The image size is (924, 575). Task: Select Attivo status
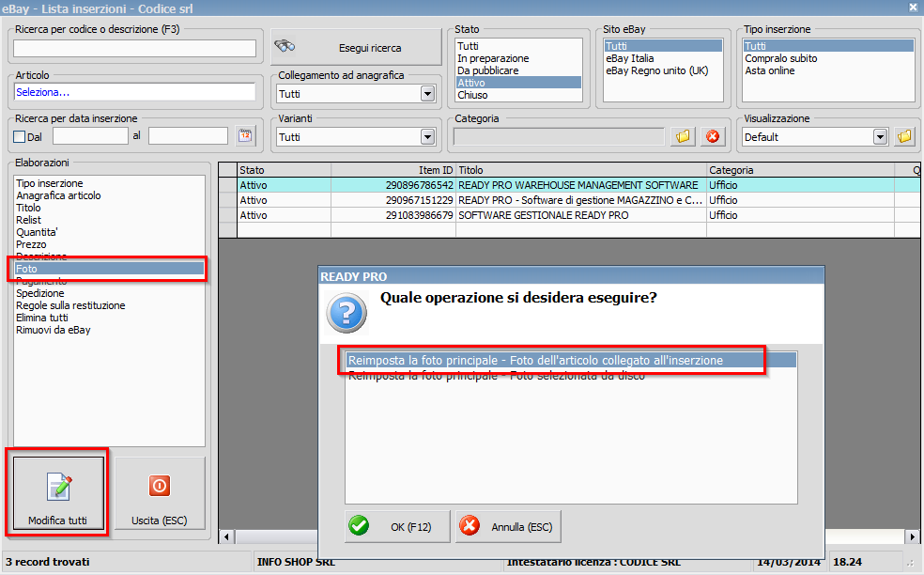pos(518,83)
